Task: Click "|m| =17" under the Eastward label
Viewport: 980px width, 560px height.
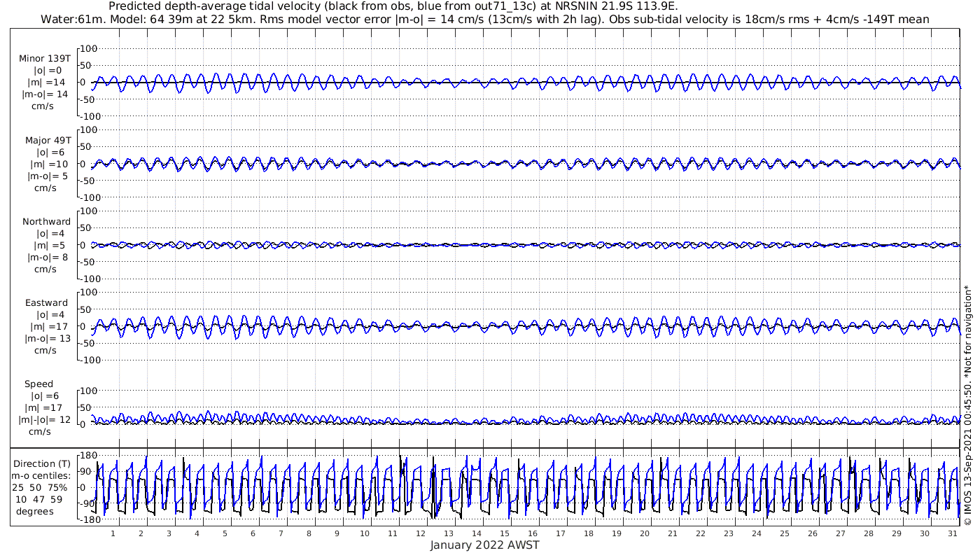Action: (49, 326)
